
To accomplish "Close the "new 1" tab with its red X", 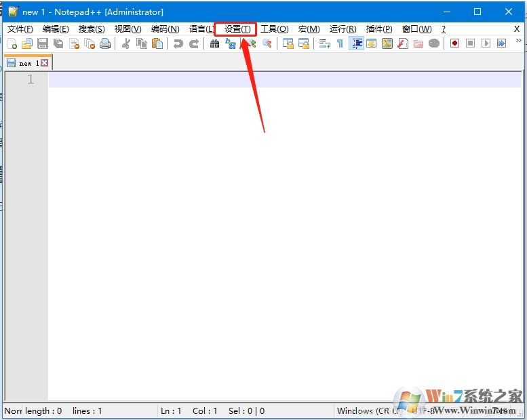I will (x=44, y=63).
